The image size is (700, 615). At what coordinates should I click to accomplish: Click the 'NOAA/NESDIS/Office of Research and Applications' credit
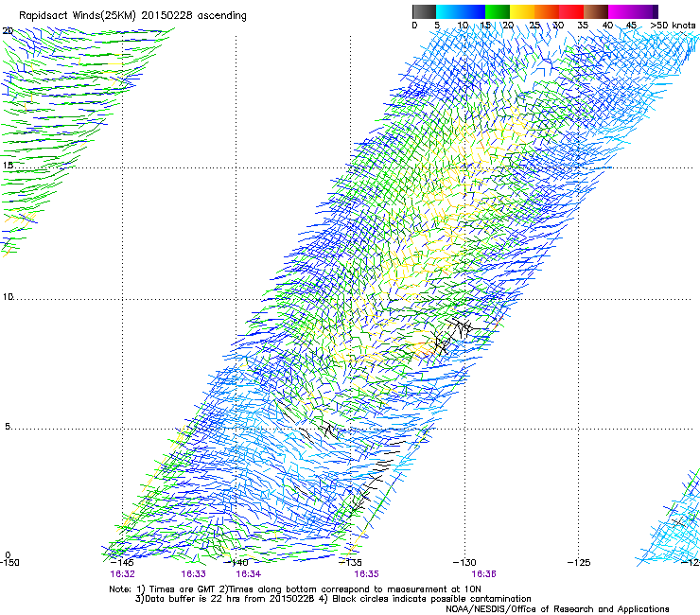557,609
